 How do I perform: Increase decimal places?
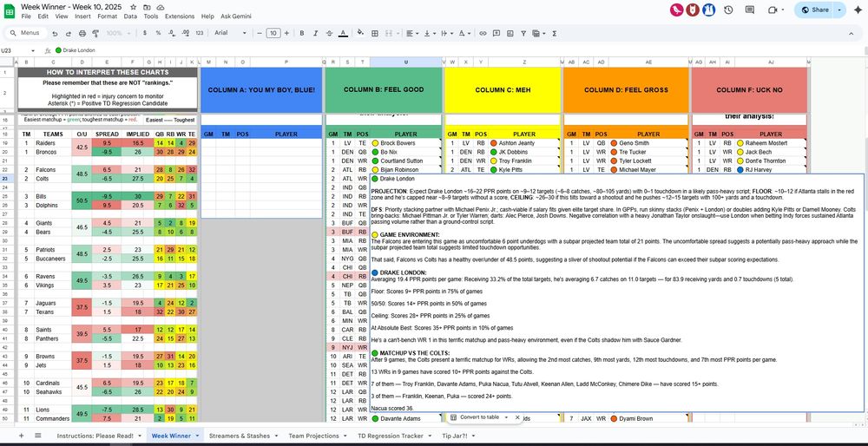point(186,33)
